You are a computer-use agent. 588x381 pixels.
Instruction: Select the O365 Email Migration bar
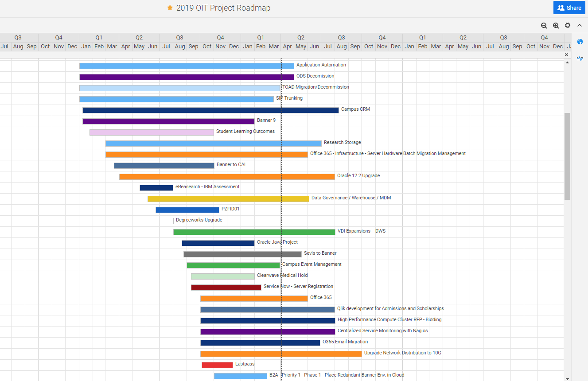click(x=260, y=343)
